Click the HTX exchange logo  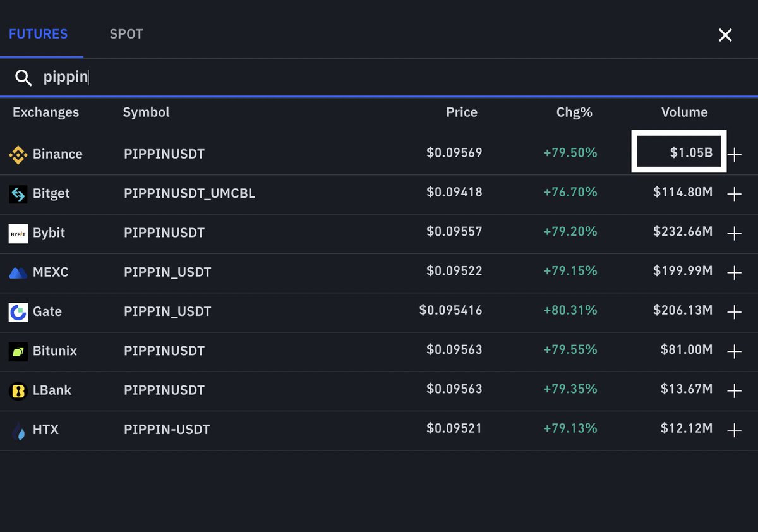pos(17,430)
